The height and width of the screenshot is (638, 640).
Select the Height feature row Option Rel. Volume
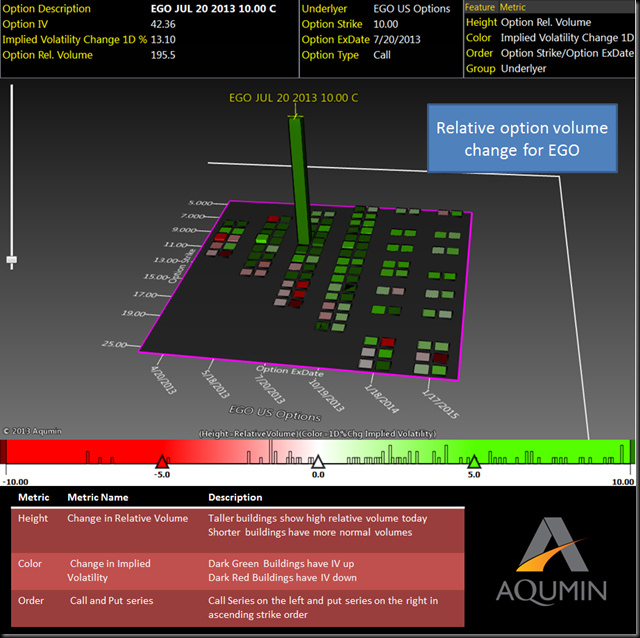(549, 22)
